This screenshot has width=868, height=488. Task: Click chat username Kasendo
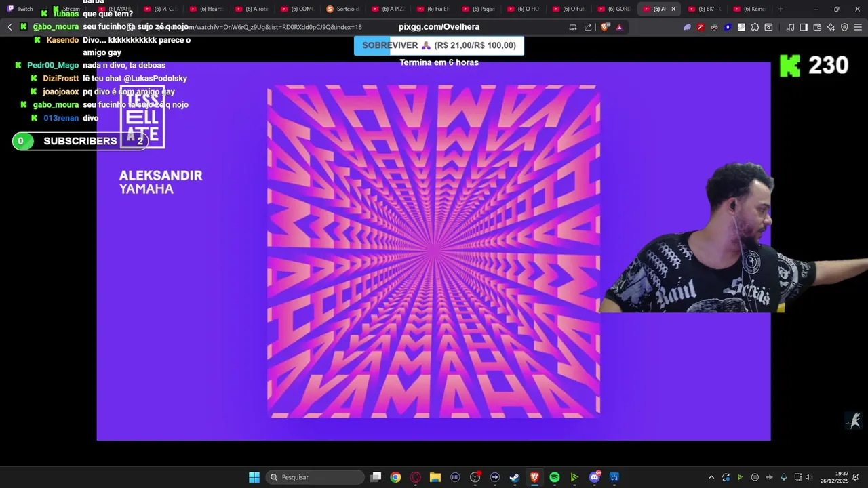click(x=62, y=40)
